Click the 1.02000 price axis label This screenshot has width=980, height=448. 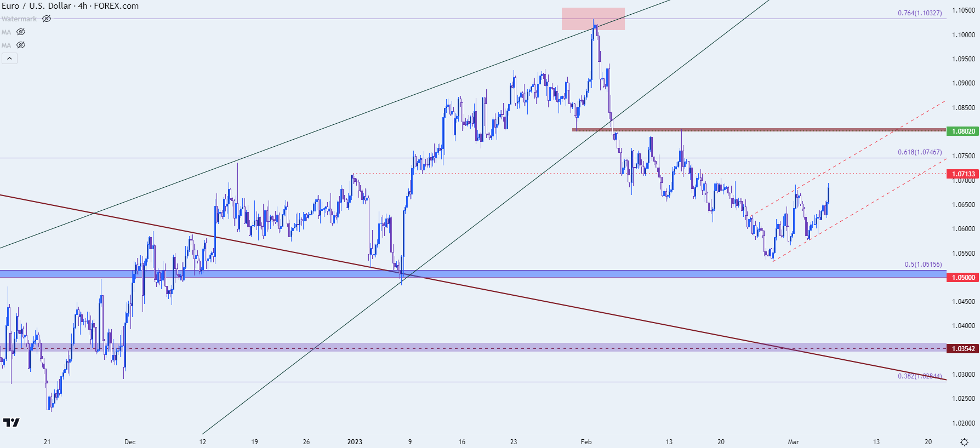[964, 423]
